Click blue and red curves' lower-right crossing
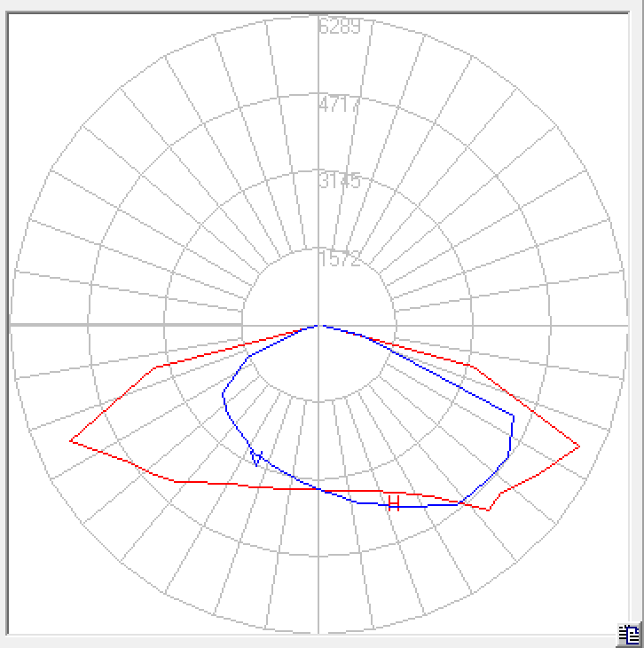The image size is (644, 648). click(461, 502)
